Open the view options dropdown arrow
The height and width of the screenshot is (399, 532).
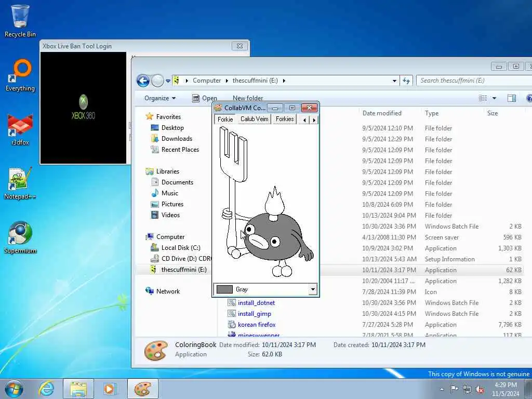tap(495, 98)
